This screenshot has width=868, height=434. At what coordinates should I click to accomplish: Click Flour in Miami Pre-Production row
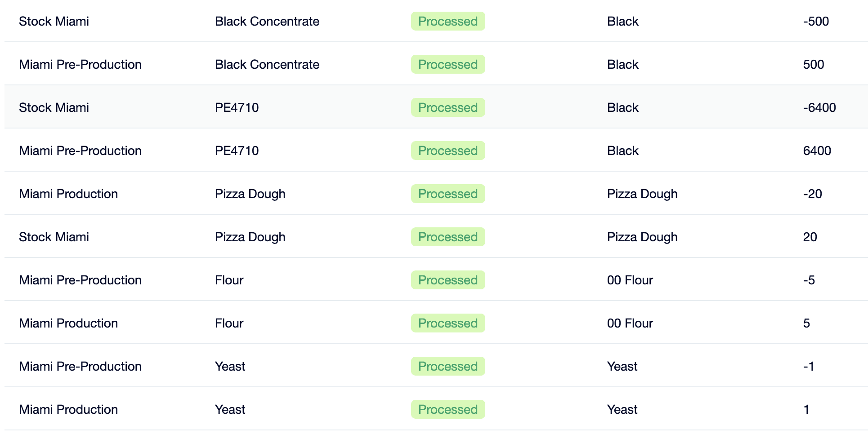(x=229, y=280)
